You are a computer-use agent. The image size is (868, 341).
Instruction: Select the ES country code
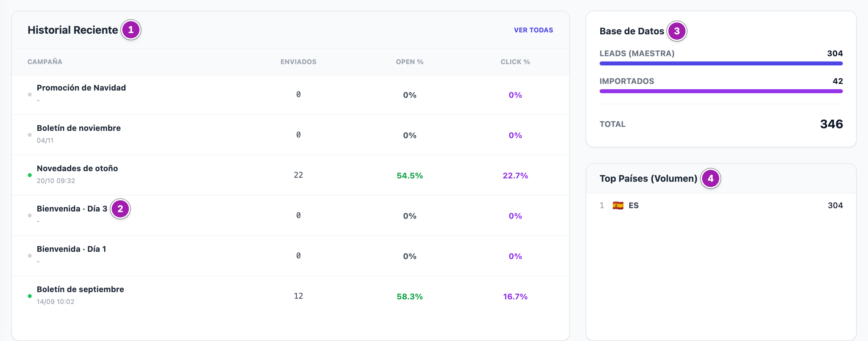pyautogui.click(x=633, y=205)
